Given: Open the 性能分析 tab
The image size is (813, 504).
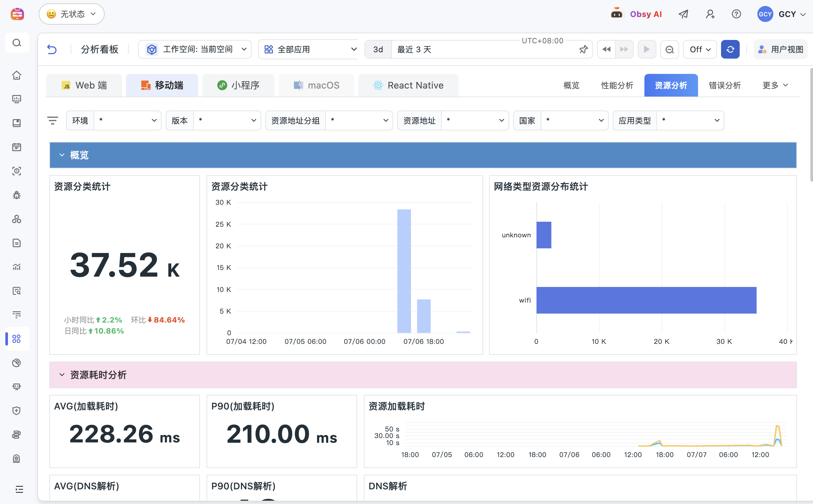Looking at the screenshot, I should (x=617, y=85).
